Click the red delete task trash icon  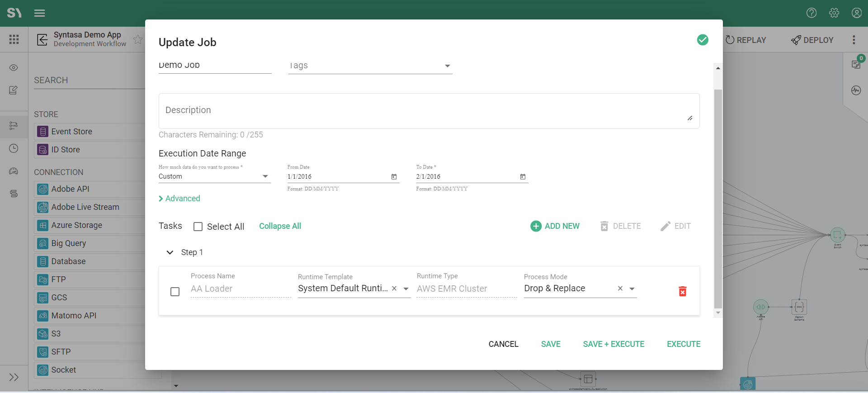(682, 291)
